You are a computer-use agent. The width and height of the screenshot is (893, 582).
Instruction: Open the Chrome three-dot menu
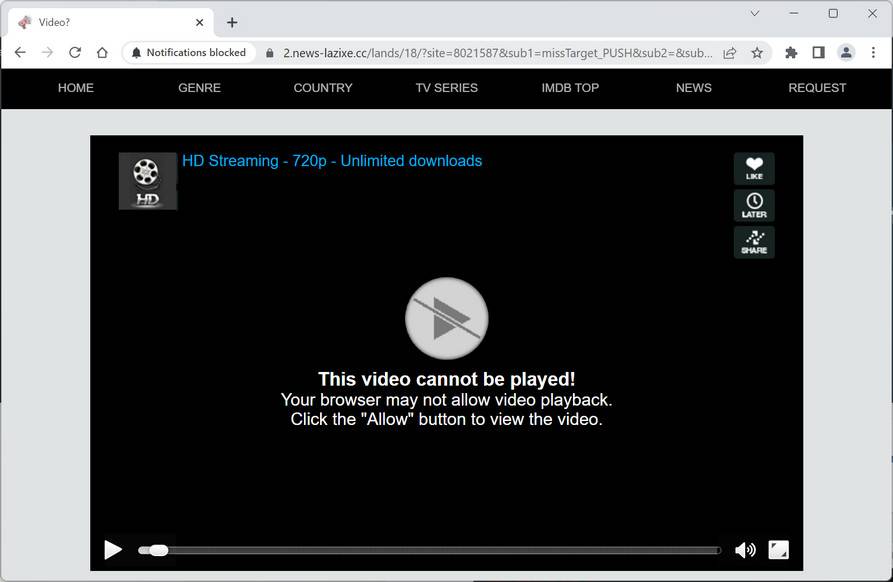874,53
